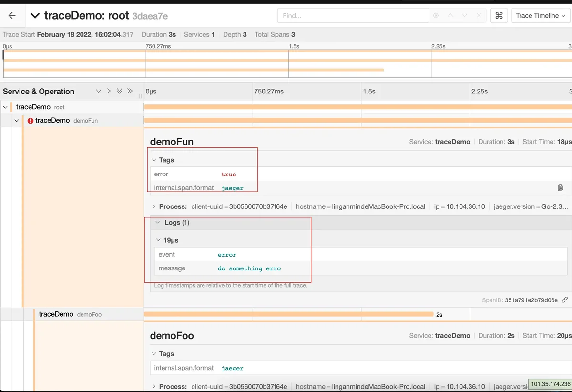
Task: Go to previous search result arrow
Action: tap(450, 16)
